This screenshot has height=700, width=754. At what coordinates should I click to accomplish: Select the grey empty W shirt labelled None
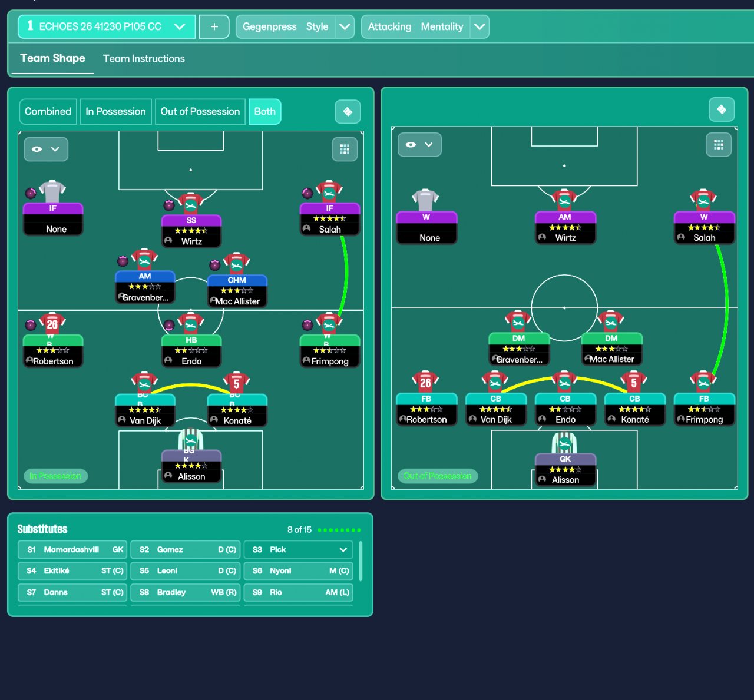pos(425,200)
